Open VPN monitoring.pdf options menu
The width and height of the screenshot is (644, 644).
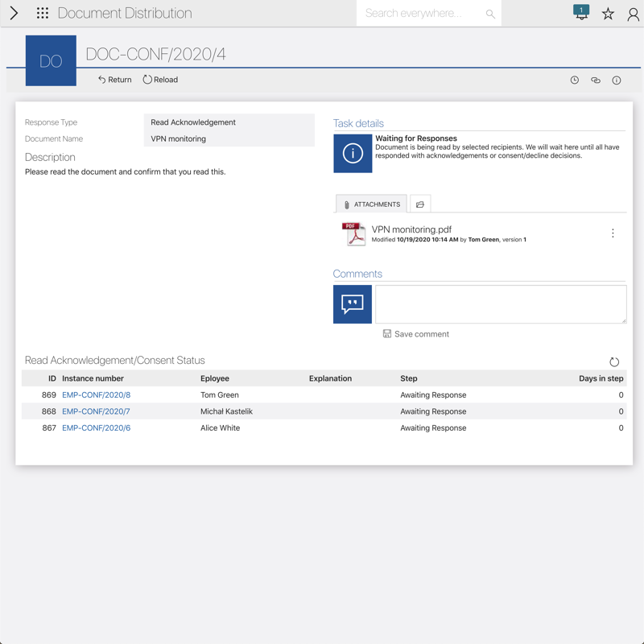pyautogui.click(x=613, y=233)
